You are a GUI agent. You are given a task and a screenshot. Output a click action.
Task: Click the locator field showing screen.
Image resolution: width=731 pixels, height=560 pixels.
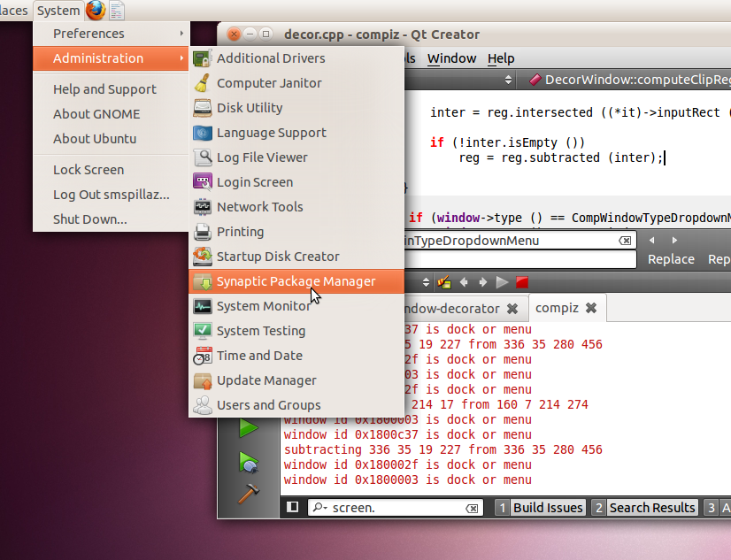[x=395, y=507]
